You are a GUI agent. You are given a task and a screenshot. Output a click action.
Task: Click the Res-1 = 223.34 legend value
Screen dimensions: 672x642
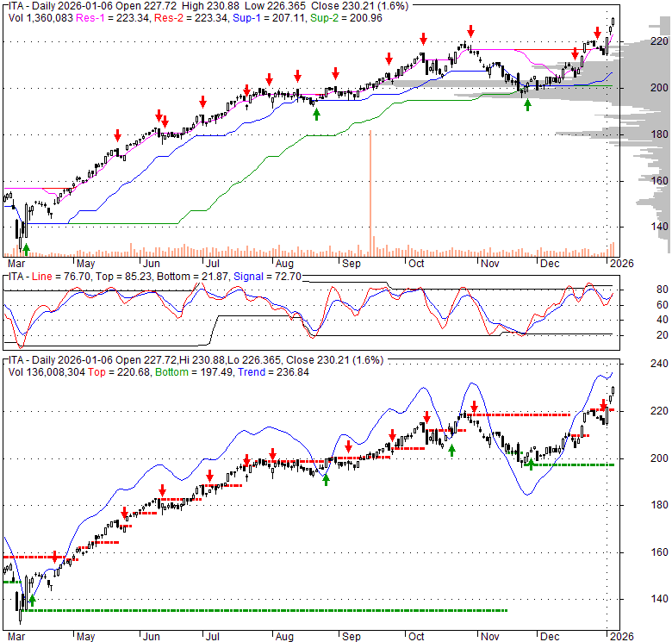[x=113, y=18]
